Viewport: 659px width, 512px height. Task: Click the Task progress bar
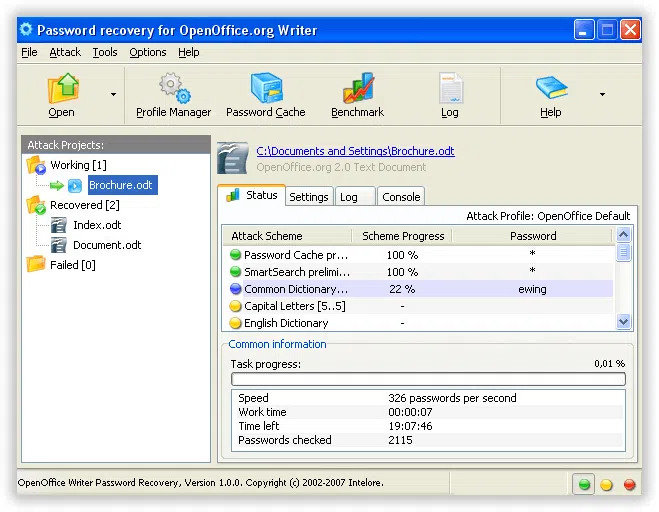[x=428, y=379]
